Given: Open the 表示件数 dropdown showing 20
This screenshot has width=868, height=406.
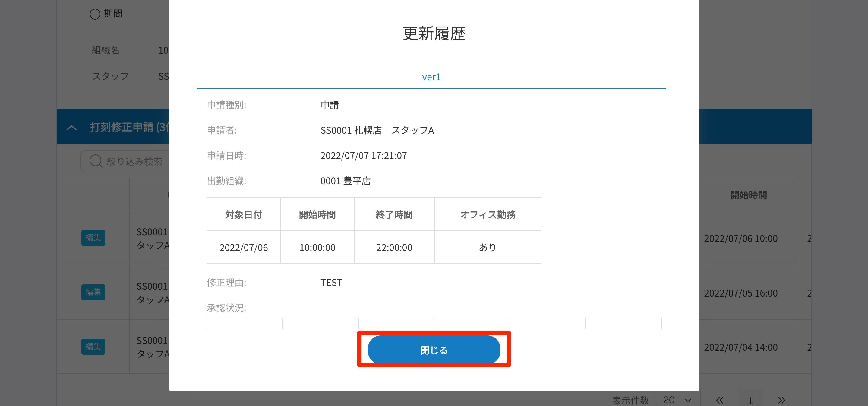Looking at the screenshot, I should [x=677, y=400].
